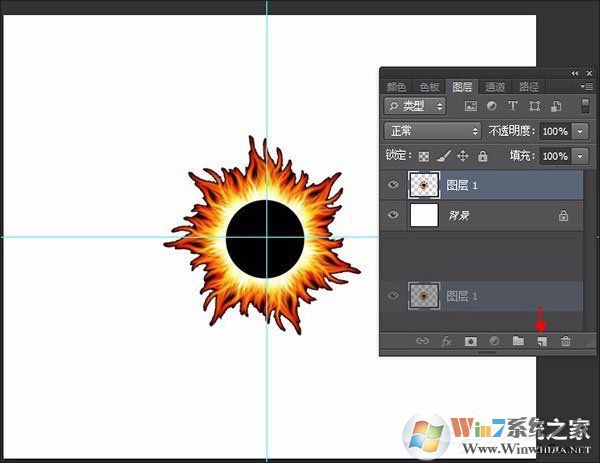This screenshot has height=463, width=600.
Task: Click the add layer mask icon
Action: [x=470, y=342]
